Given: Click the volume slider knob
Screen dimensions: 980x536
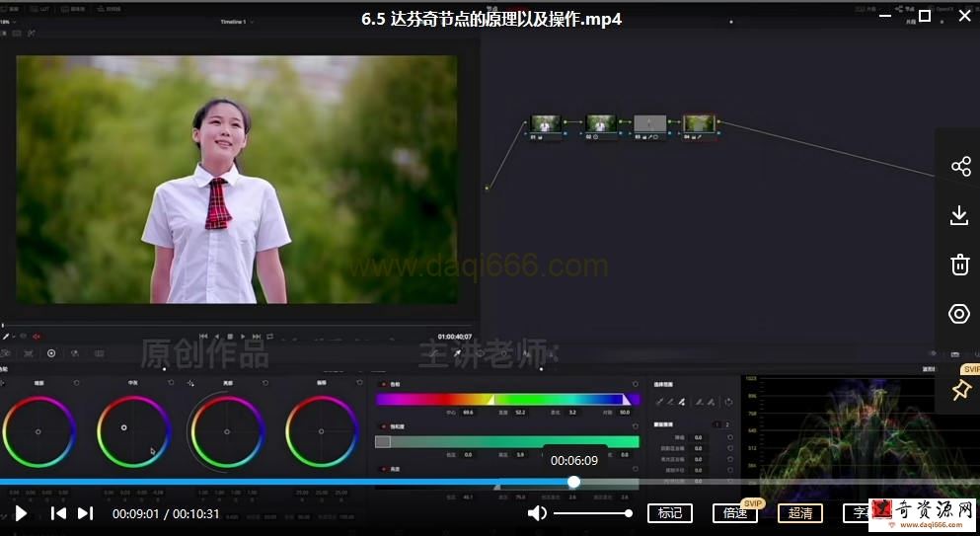Looking at the screenshot, I should point(628,513).
